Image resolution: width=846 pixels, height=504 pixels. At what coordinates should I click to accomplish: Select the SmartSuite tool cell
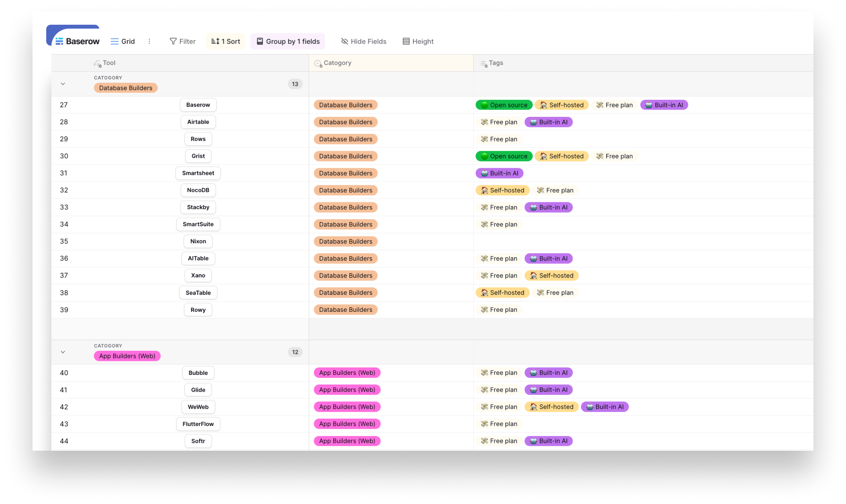click(x=198, y=224)
